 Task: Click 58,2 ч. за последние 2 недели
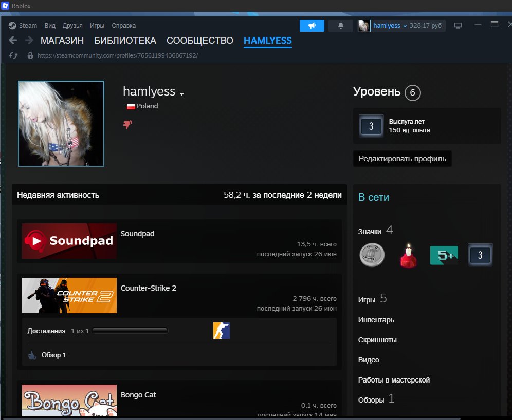pos(283,195)
